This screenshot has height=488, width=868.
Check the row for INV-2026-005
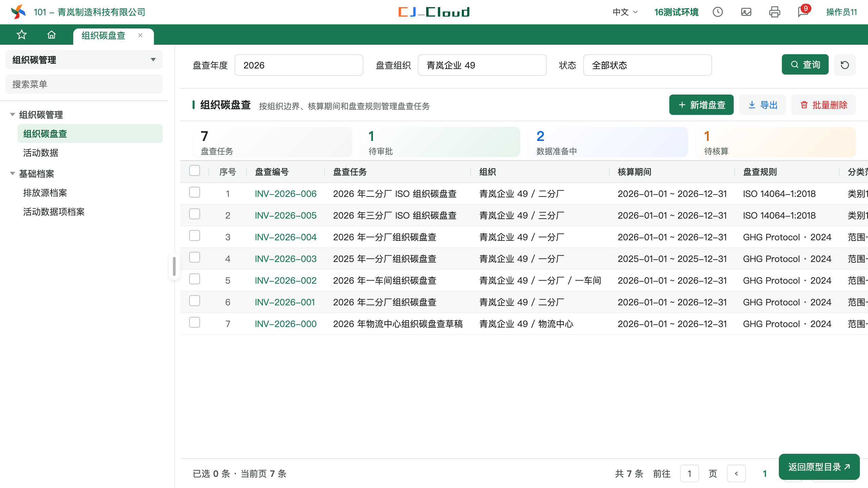click(x=195, y=214)
